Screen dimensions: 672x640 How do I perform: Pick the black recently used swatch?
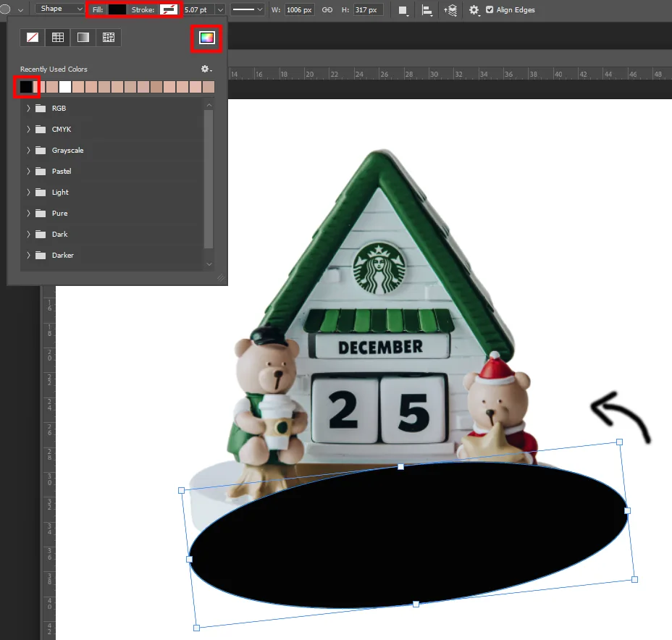(x=26, y=87)
